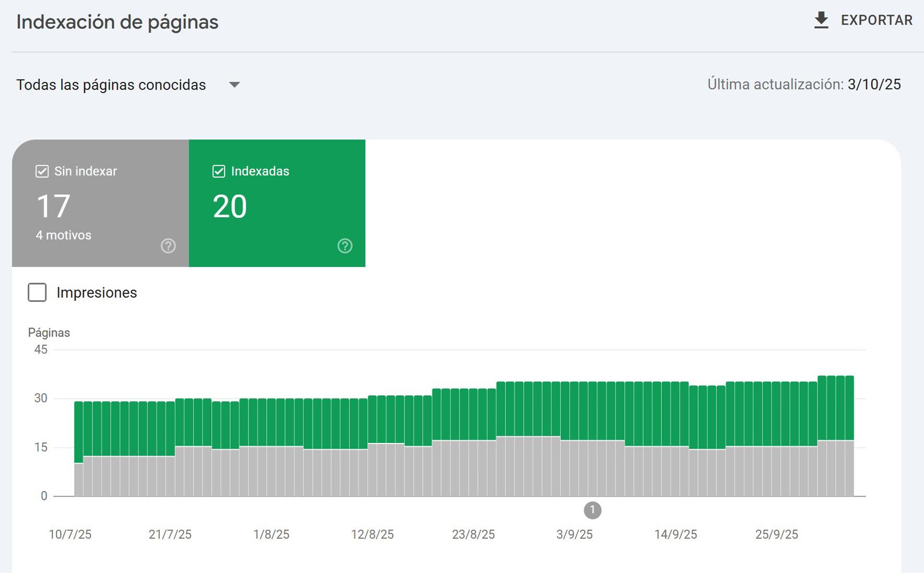Click green segment of the first chart bar
Image resolution: width=924 pixels, height=573 pixels.
79,431
